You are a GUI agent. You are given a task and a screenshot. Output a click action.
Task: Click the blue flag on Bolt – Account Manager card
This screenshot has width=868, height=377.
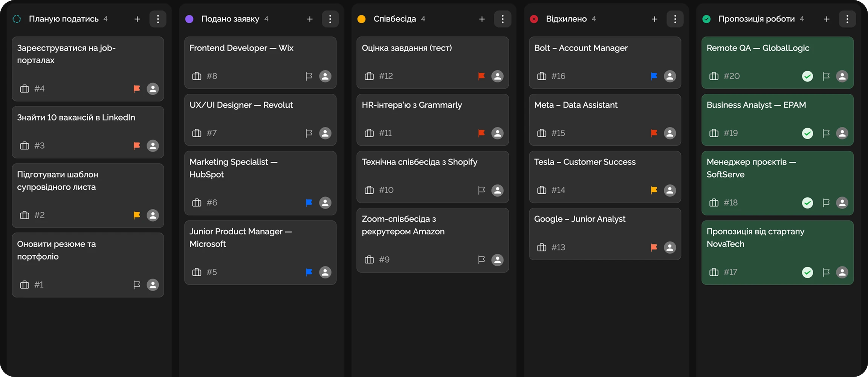tap(654, 76)
